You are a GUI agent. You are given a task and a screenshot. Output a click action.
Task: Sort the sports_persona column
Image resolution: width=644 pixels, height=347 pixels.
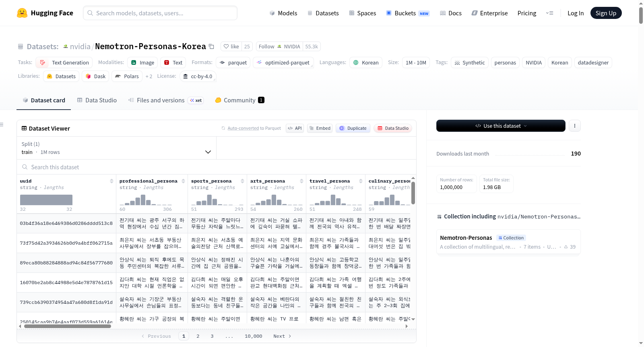[x=242, y=181]
